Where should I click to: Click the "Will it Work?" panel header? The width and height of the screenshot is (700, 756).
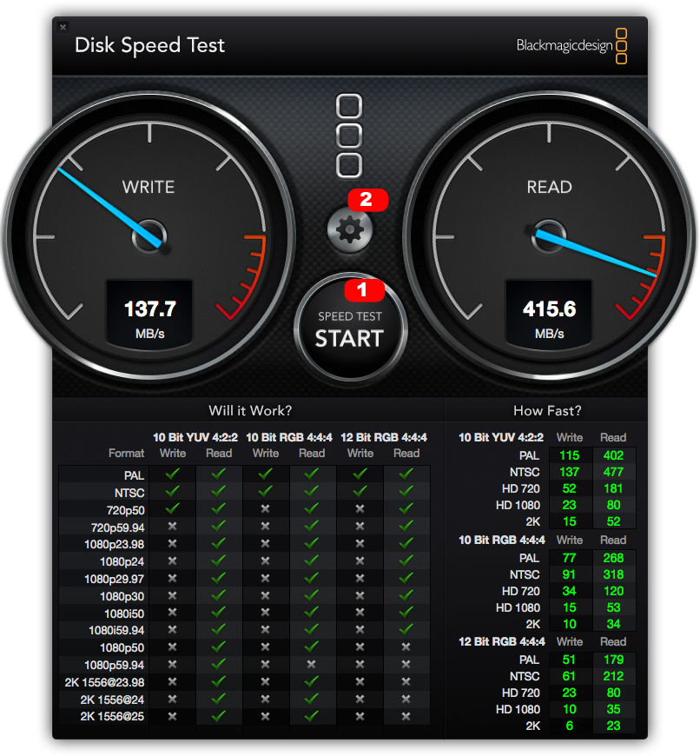tap(250, 410)
